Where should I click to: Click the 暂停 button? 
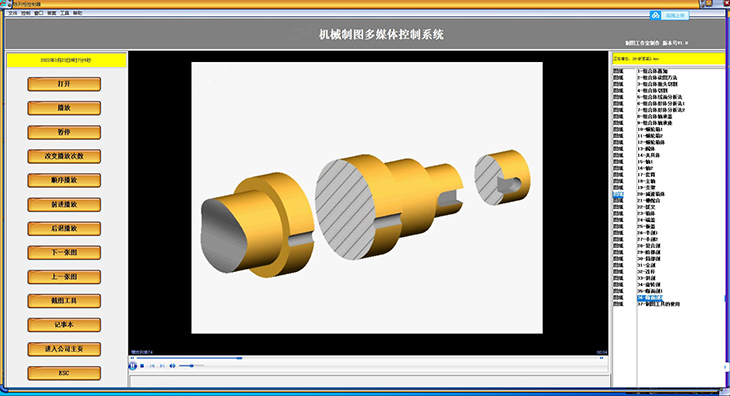(x=64, y=132)
